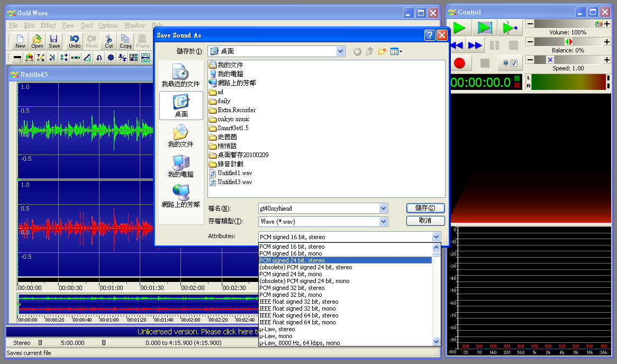This screenshot has height=364, width=617.
Task: Click the Fast forward double-arrow button
Action: [x=475, y=46]
